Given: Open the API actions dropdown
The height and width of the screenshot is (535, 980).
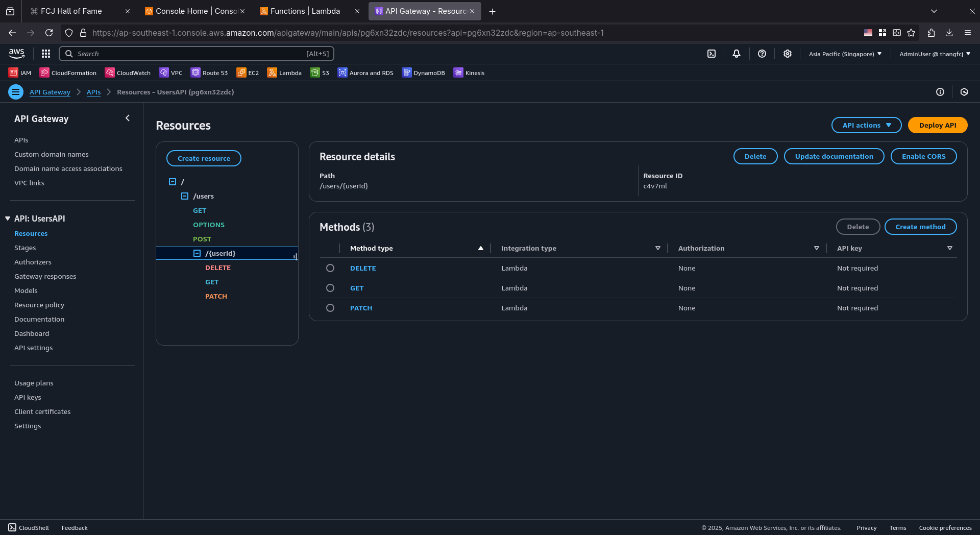Looking at the screenshot, I should (866, 125).
